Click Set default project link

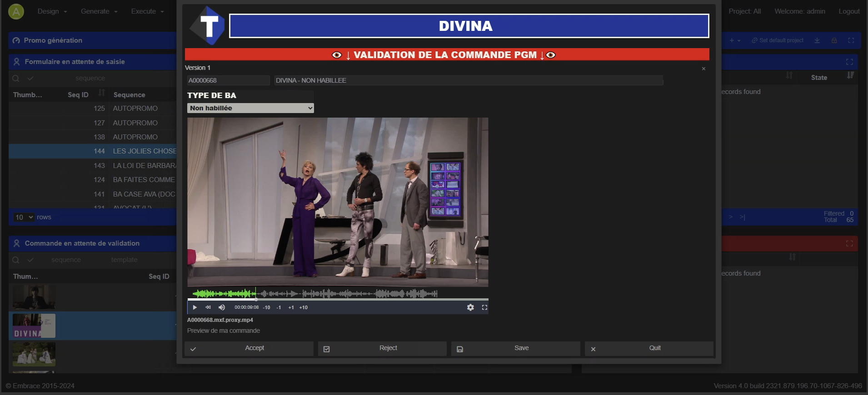[778, 40]
